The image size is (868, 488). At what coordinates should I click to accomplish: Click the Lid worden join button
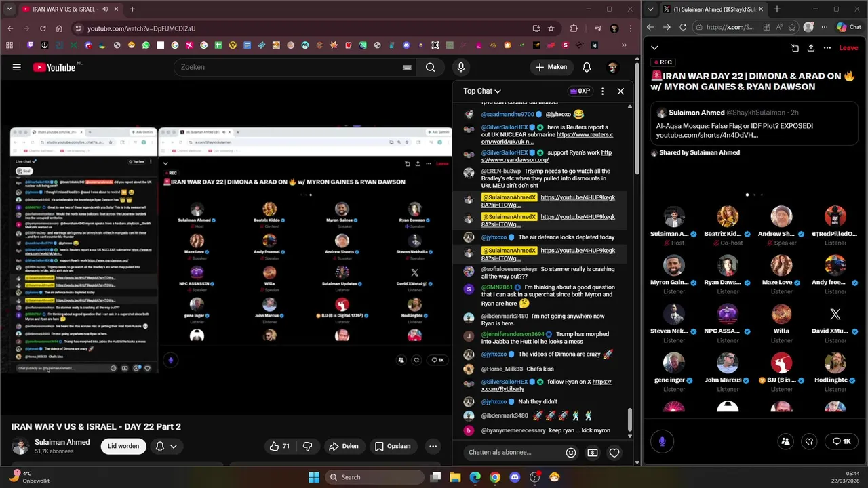[123, 446]
